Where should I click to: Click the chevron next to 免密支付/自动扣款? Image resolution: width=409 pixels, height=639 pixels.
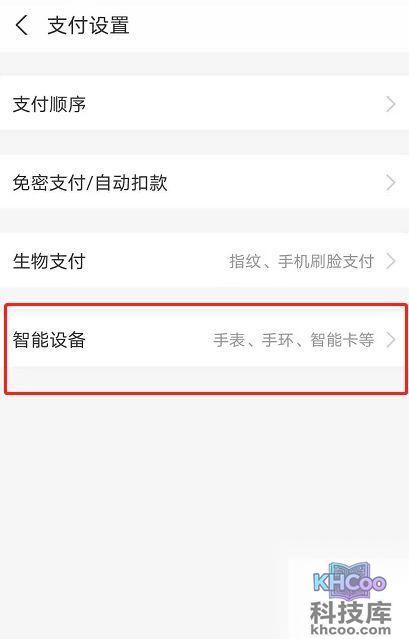point(390,182)
